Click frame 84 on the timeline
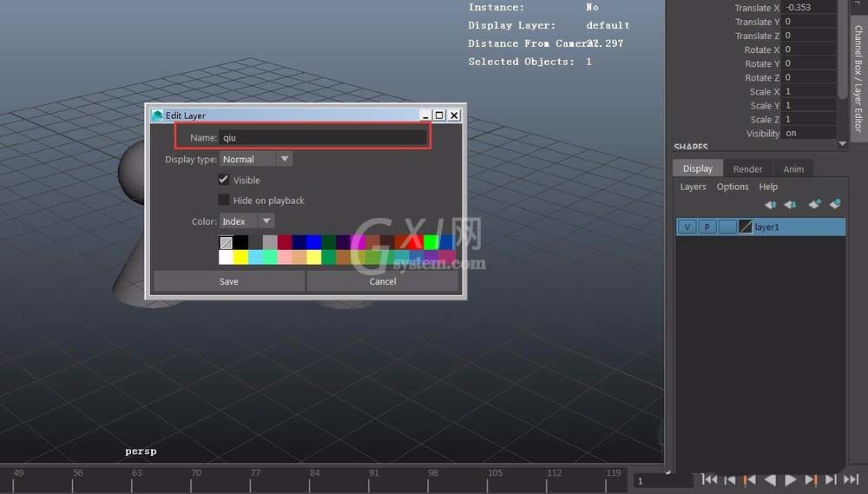Screen dimensions: 868x494 314,473
